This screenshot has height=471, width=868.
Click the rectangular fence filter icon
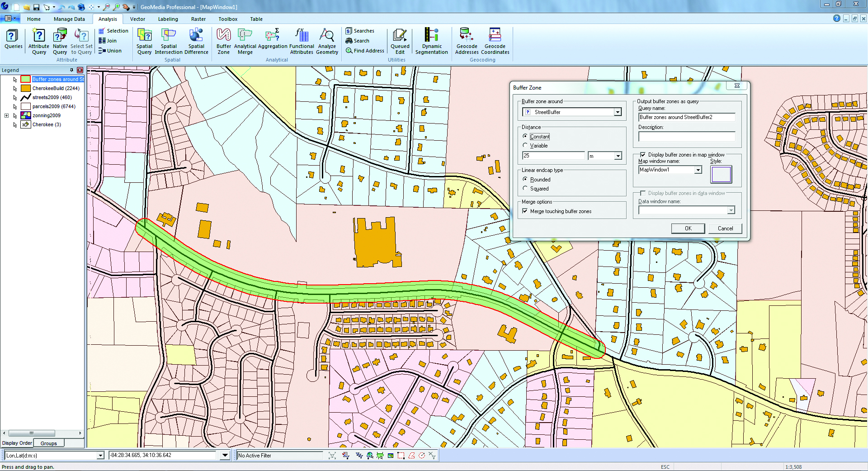point(401,456)
